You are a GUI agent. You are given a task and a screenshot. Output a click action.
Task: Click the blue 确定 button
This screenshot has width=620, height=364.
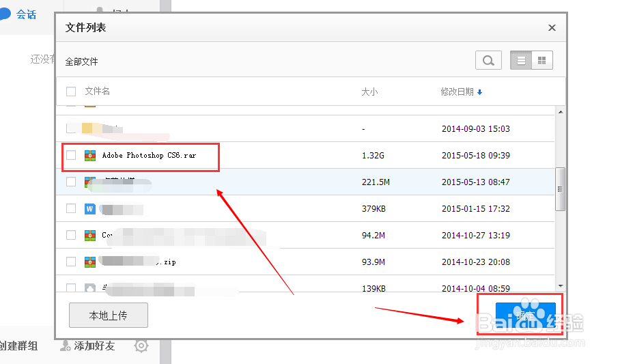point(526,316)
